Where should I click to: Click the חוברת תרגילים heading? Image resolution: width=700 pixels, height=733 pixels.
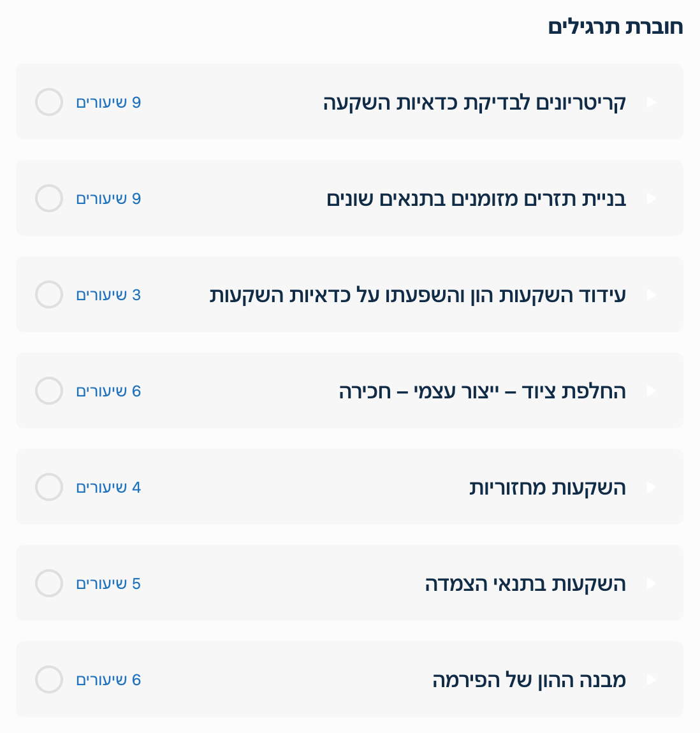[615, 27]
